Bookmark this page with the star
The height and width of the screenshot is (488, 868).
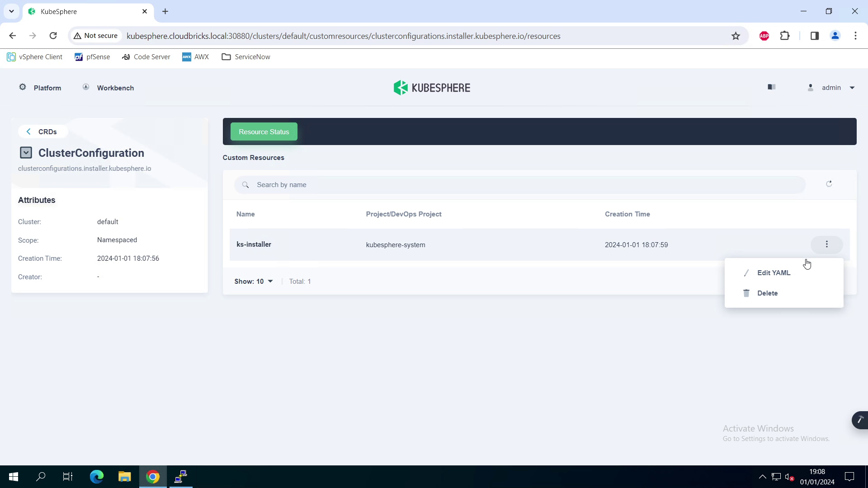736,36
